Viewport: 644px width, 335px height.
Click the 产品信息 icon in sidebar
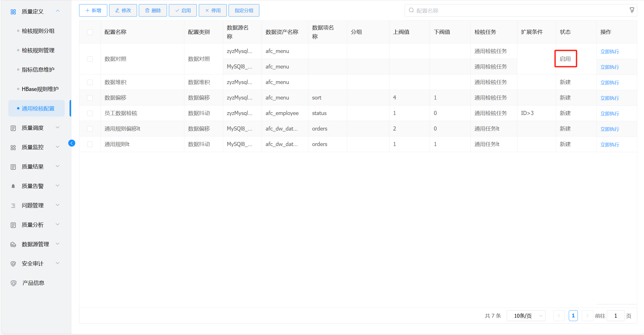coord(13,283)
